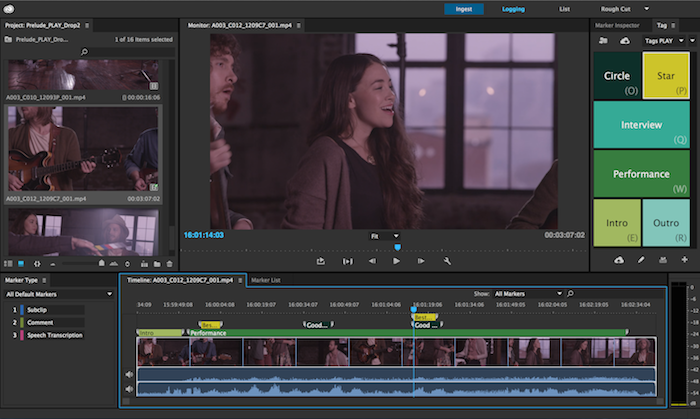Switch to the Ingest workspace
Viewport: 700px width, 419px height.
pos(464,9)
